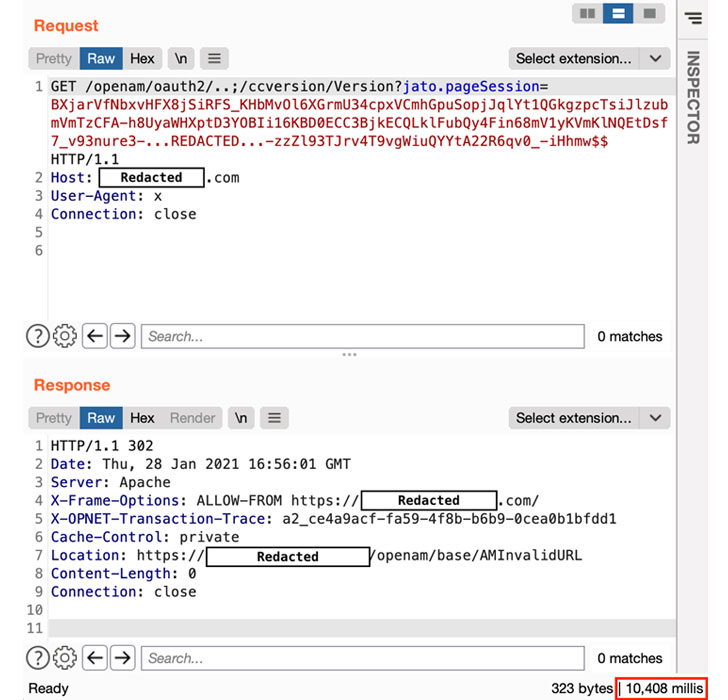Viewport: 728px width, 700px height.
Task: Go to previous match in Request search
Action: click(95, 336)
